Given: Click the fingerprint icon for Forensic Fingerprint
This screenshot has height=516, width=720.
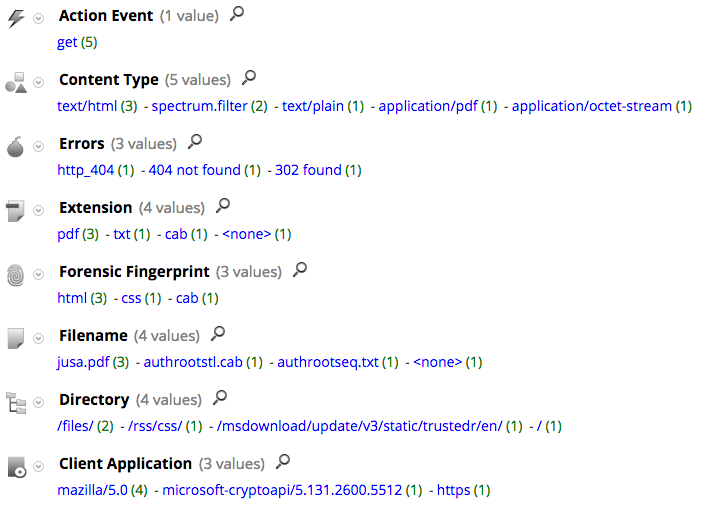Looking at the screenshot, I should click(x=15, y=275).
